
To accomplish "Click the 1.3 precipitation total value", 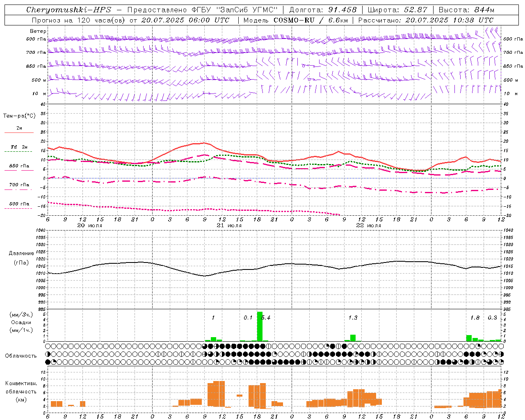I will [353, 317].
